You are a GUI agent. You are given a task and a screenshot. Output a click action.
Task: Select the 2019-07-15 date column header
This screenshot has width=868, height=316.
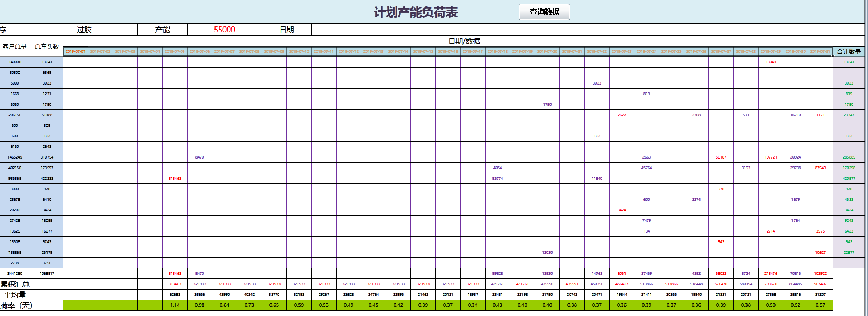coord(423,52)
